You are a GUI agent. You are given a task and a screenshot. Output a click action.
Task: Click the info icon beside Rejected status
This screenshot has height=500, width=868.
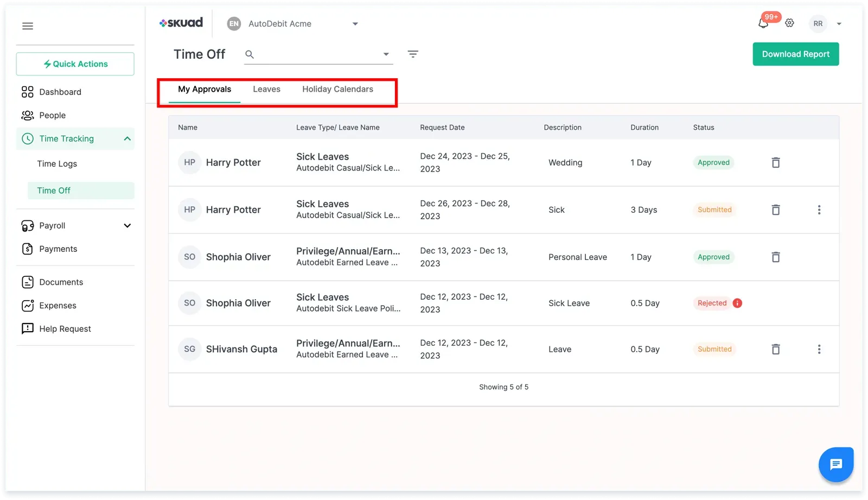click(737, 303)
